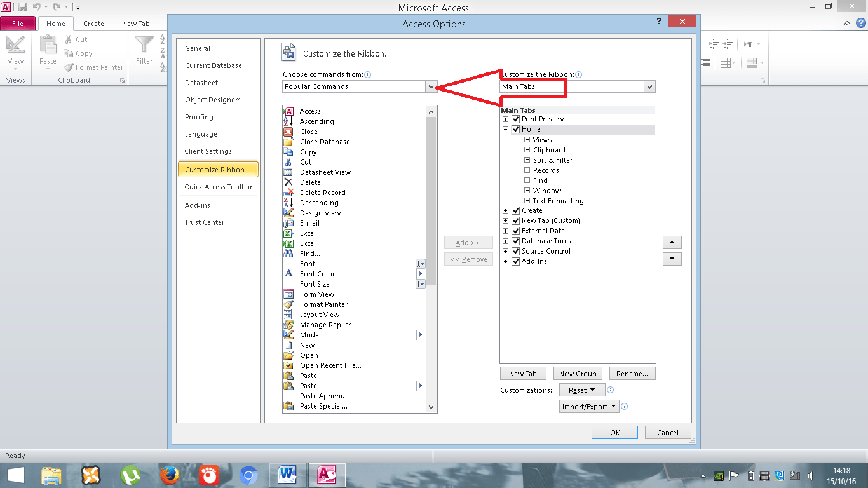The width and height of the screenshot is (868, 488).
Task: Click the Layout View icon
Action: point(288,315)
